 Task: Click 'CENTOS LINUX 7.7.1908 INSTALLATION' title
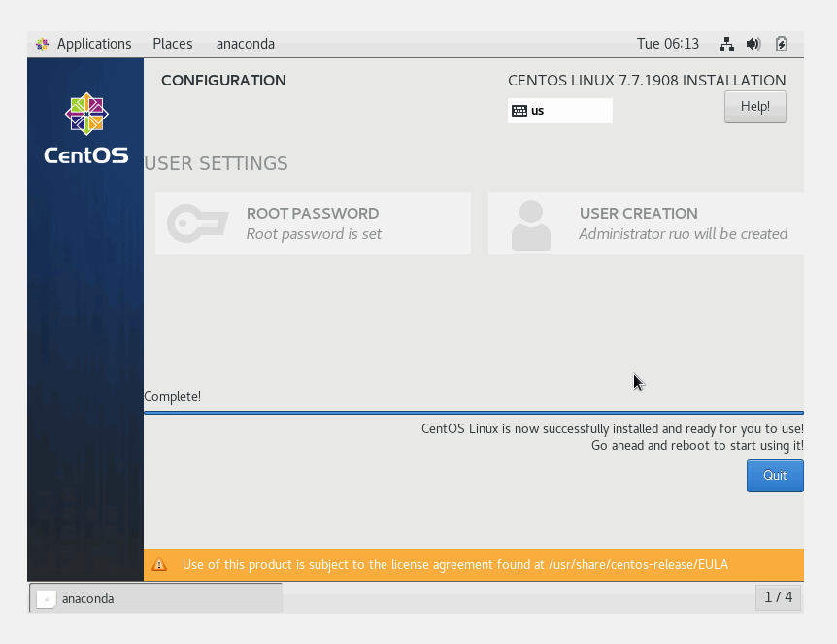[647, 80]
